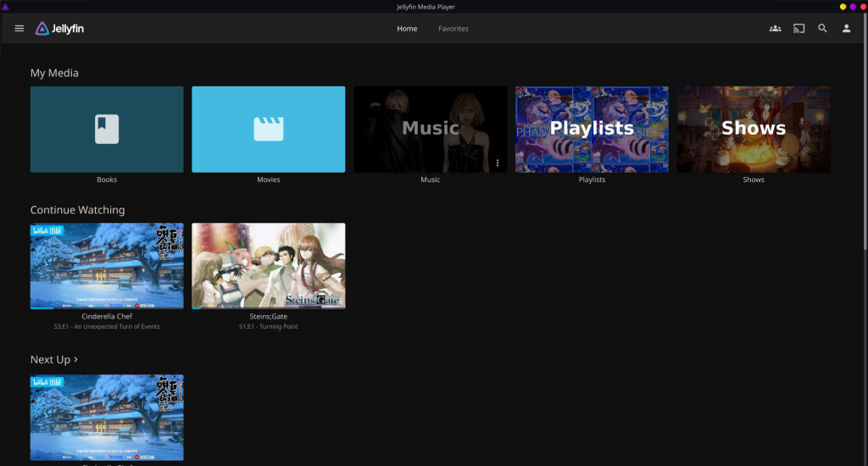
Task: Click the Cast to device icon
Action: click(x=798, y=29)
